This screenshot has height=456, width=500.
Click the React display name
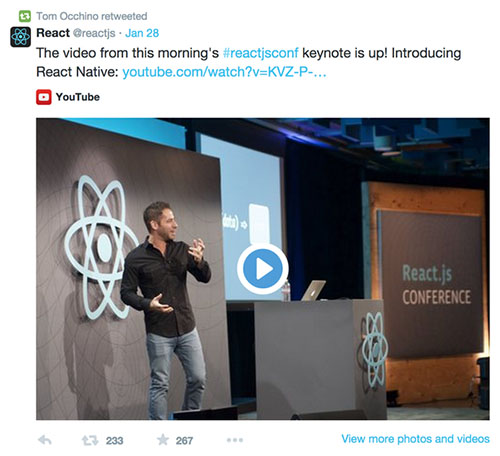point(53,33)
